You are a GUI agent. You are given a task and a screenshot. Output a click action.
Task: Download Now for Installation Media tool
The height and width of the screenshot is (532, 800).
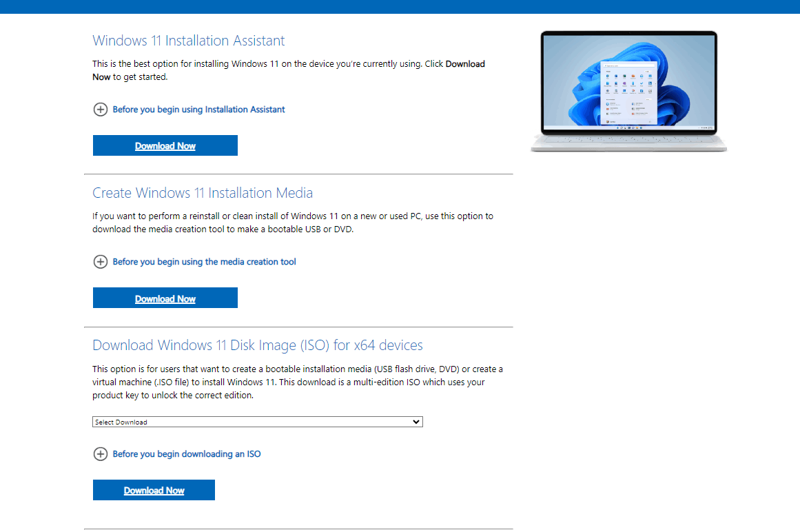(165, 298)
